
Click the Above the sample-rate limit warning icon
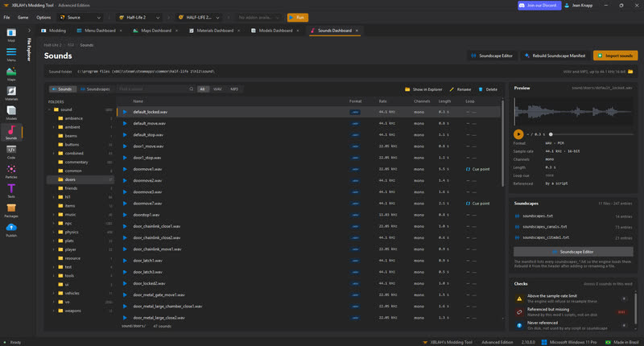point(519,299)
